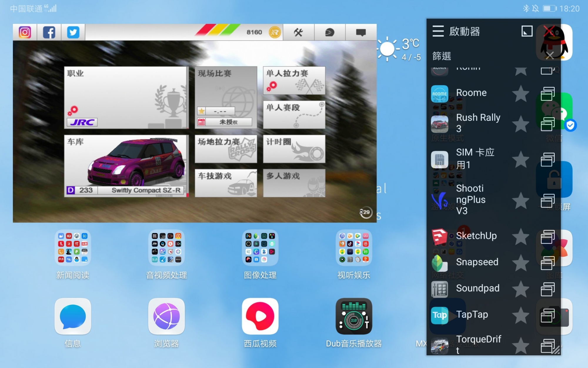Open the helmet driver profile icon
Image resolution: width=588 pixels, height=368 pixels.
click(x=330, y=32)
